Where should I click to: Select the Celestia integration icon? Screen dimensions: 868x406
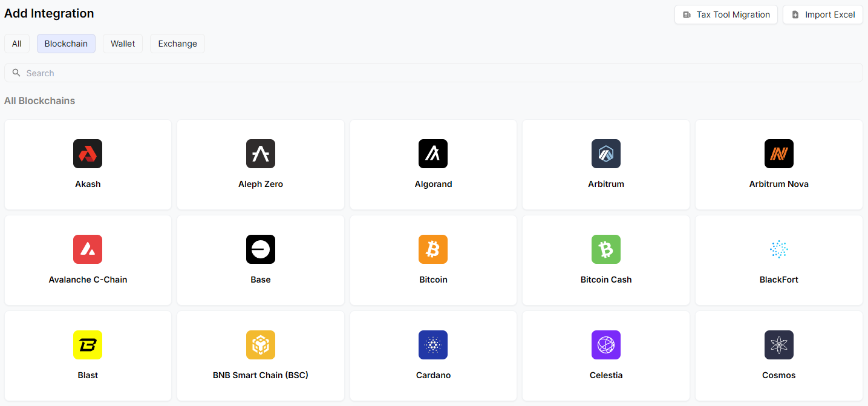pos(605,356)
